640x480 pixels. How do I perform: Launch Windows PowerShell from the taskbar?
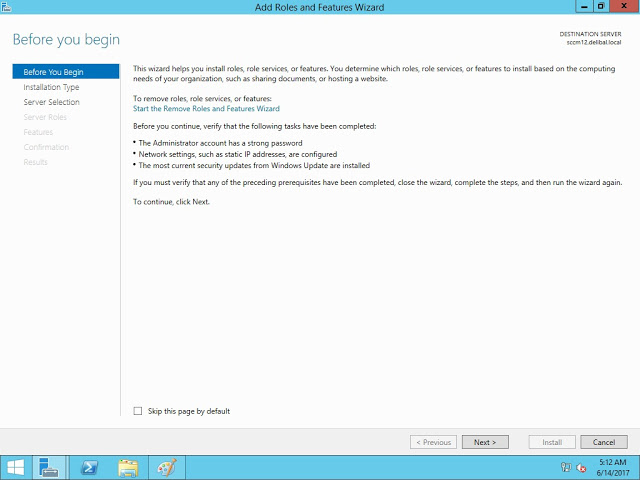(89, 467)
